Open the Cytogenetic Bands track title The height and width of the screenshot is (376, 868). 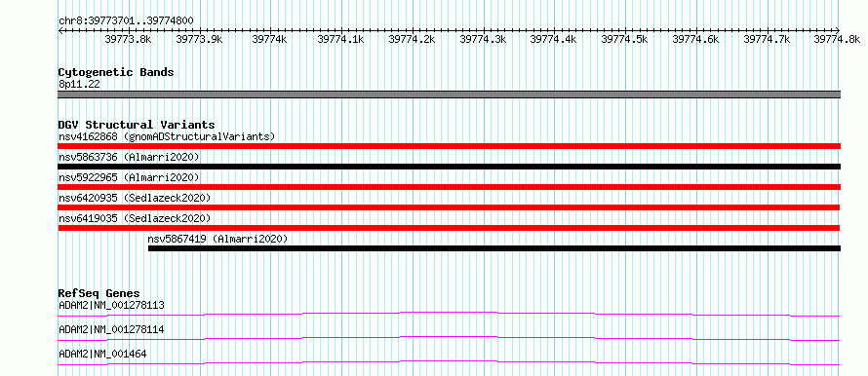pyautogui.click(x=116, y=72)
